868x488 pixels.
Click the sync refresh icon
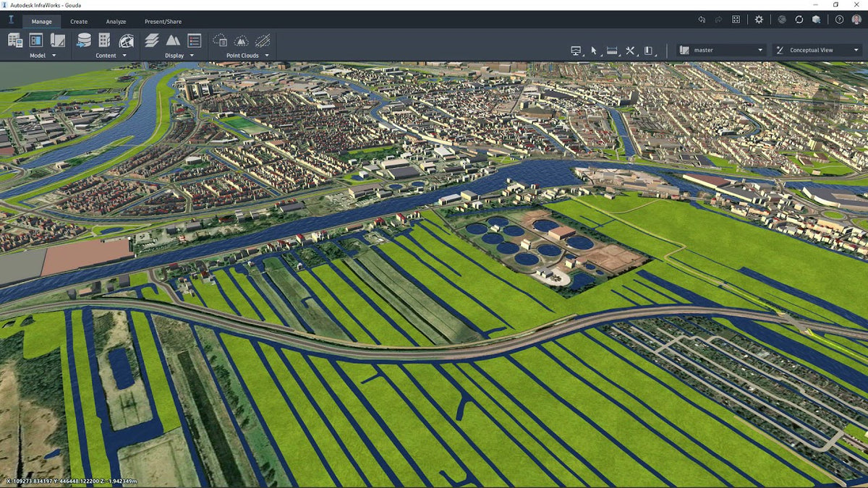coord(799,20)
